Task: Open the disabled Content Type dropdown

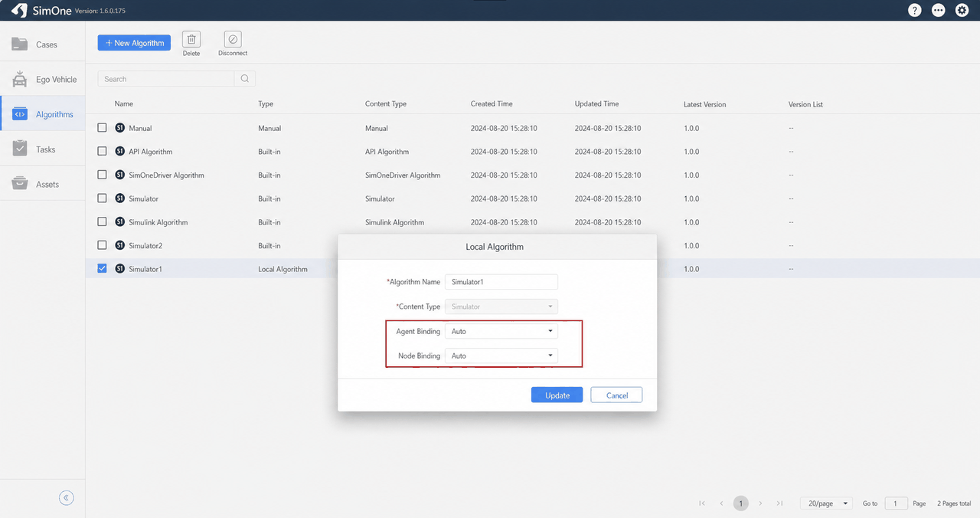Action: tap(501, 307)
